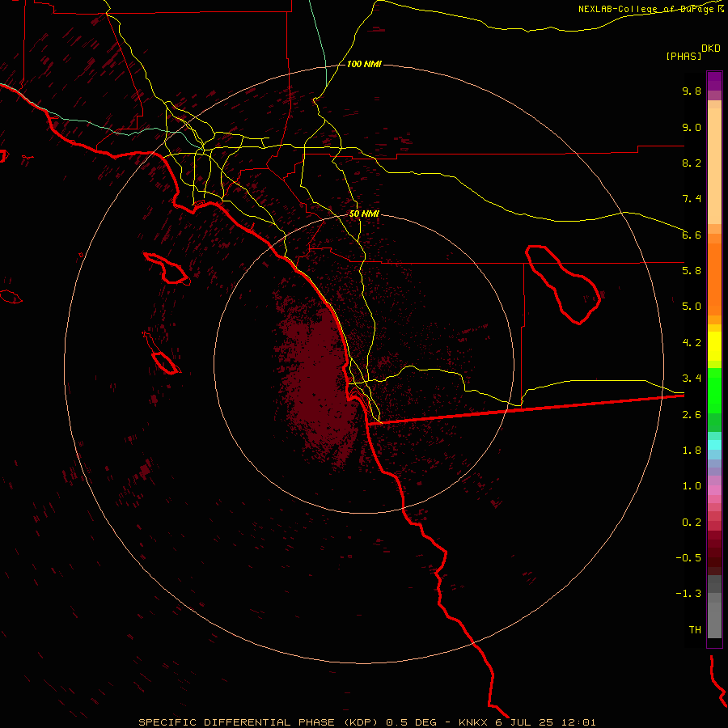This screenshot has width=728, height=728.
Task: Click the -1.3 scale value
Action: pyautogui.click(x=688, y=594)
